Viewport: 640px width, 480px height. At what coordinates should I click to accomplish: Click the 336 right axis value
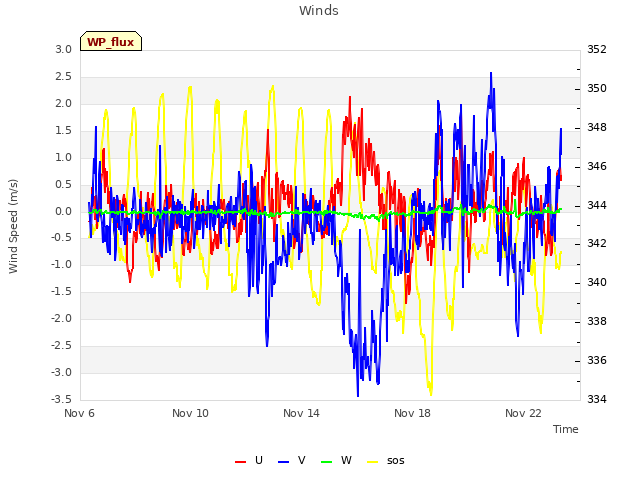point(597,360)
